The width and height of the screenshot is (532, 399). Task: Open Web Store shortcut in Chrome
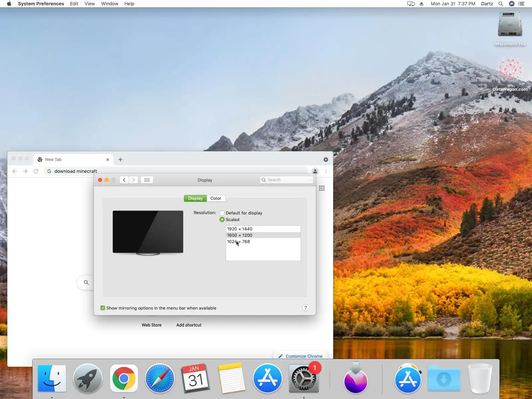point(152,325)
